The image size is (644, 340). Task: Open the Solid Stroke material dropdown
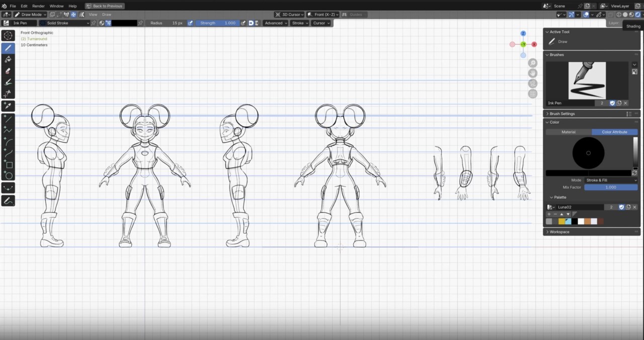tap(64, 23)
